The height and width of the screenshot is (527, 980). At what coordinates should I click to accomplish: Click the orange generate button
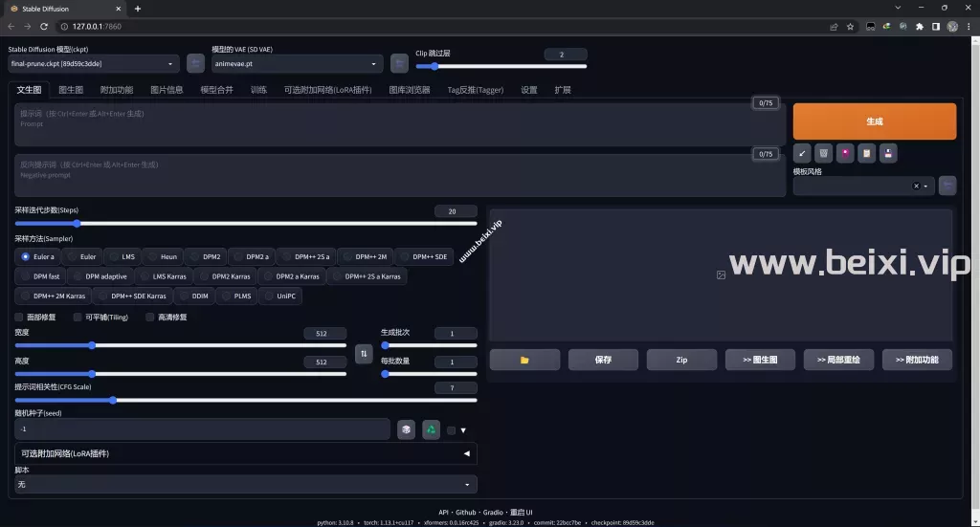(875, 121)
